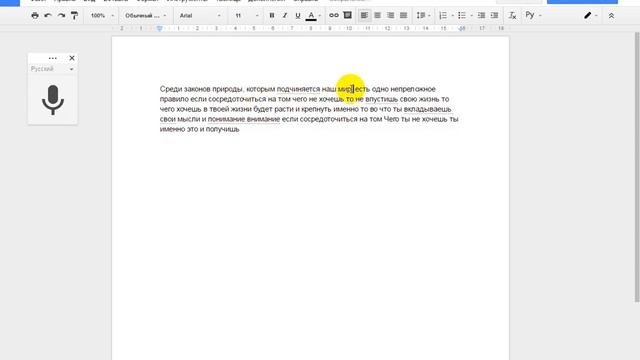Viewport: 640px width, 360px height.
Task: Click the underlined word "подчиняется"
Action: 298,89
